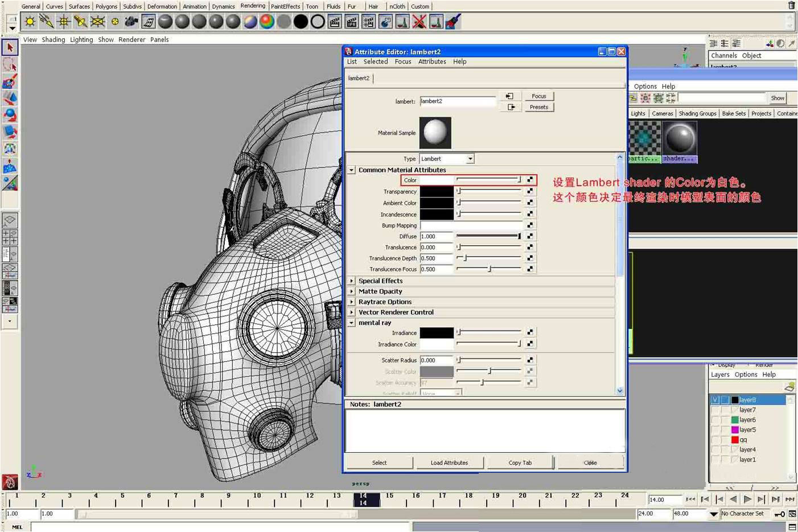Image resolution: width=798 pixels, height=532 pixels.
Task: Open the material Type Lambert dropdown
Action: pyautogui.click(x=447, y=159)
